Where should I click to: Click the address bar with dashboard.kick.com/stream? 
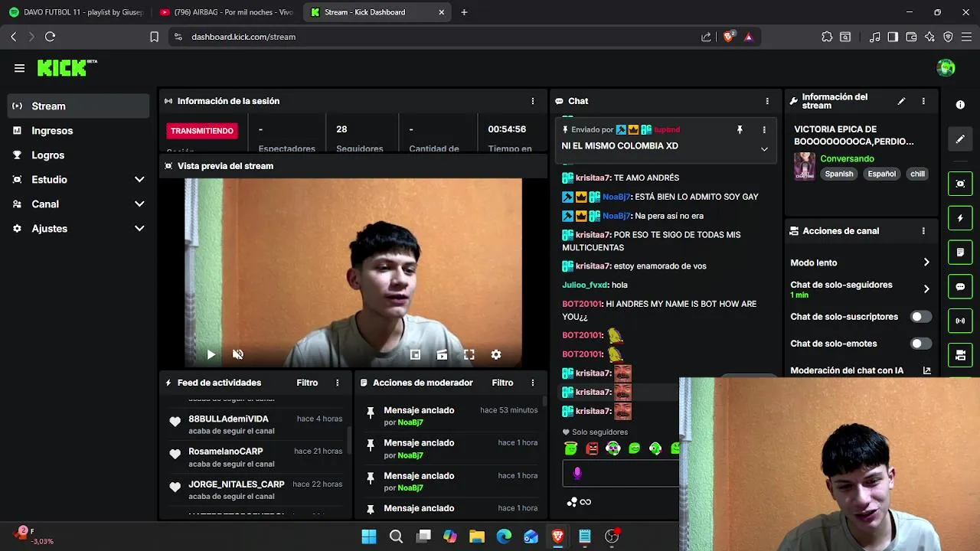436,37
